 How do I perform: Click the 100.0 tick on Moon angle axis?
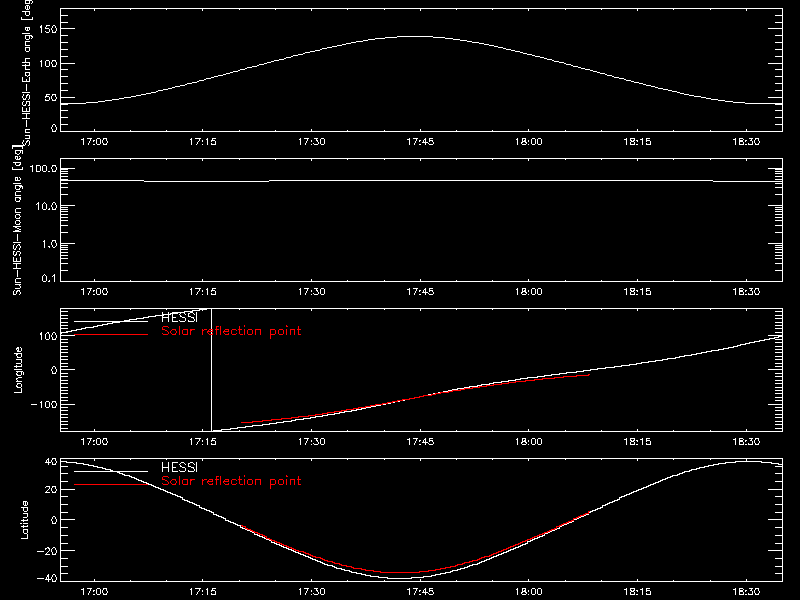pos(43,168)
